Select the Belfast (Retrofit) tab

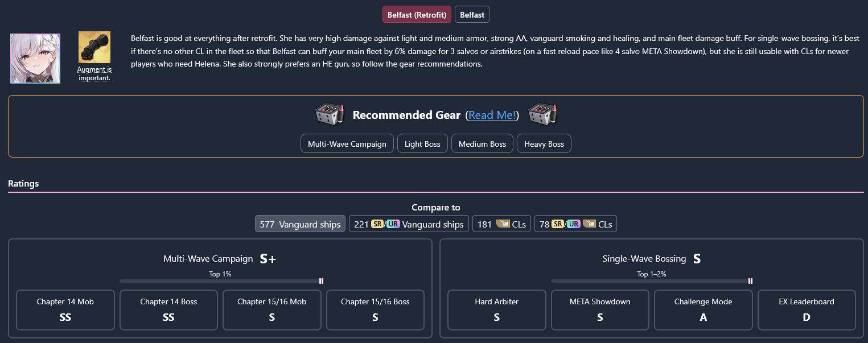coord(417,15)
